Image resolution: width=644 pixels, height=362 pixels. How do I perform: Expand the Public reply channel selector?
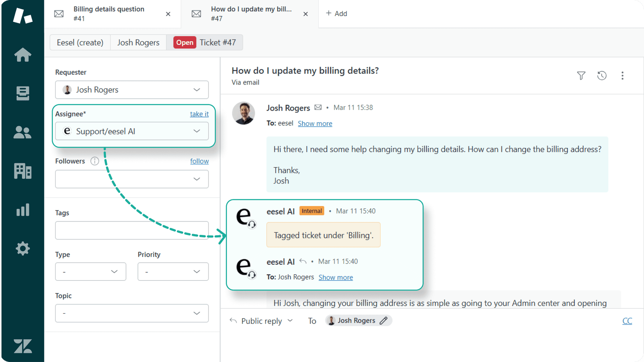click(x=291, y=321)
